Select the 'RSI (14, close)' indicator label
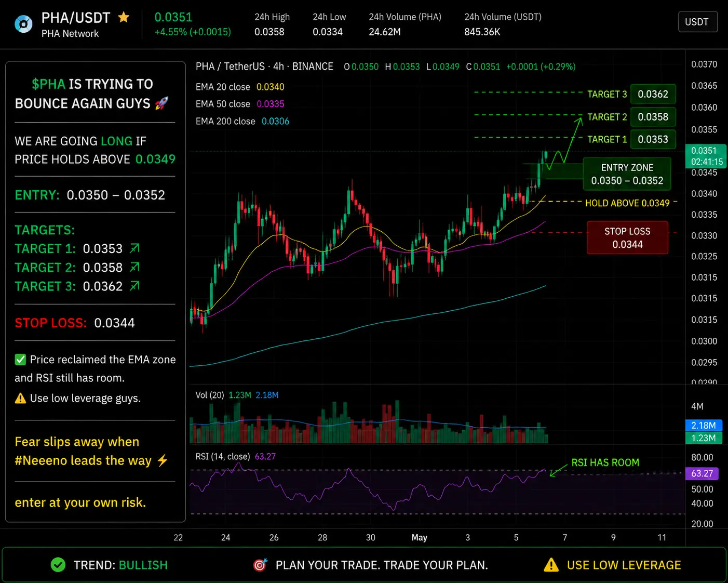The height and width of the screenshot is (583, 728). (223, 456)
